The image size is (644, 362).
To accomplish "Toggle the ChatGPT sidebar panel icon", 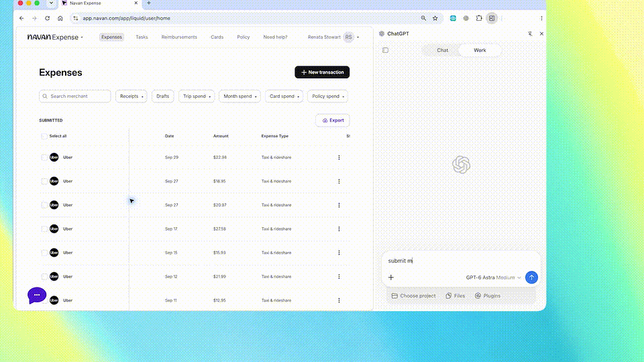I will (385, 50).
